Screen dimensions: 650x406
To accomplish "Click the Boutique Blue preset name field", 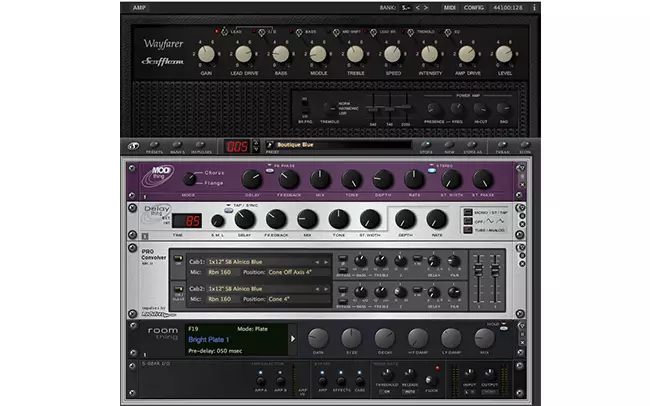I will tap(343, 145).
